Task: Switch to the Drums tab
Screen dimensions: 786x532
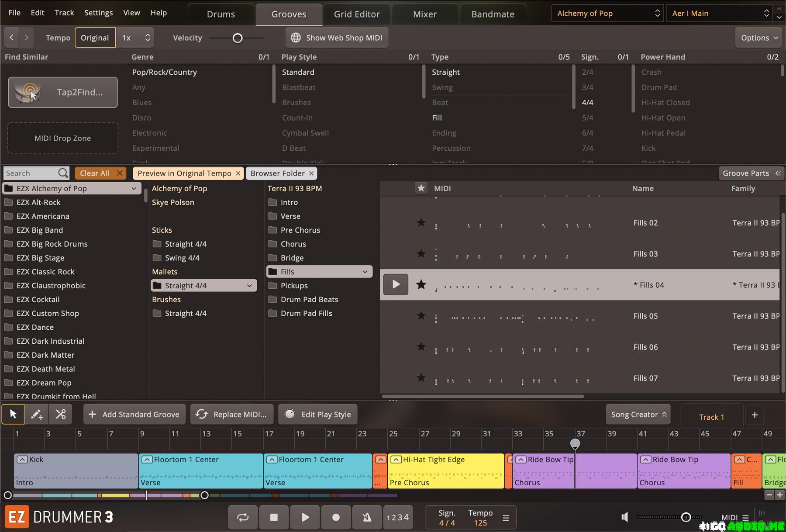Action: point(221,14)
